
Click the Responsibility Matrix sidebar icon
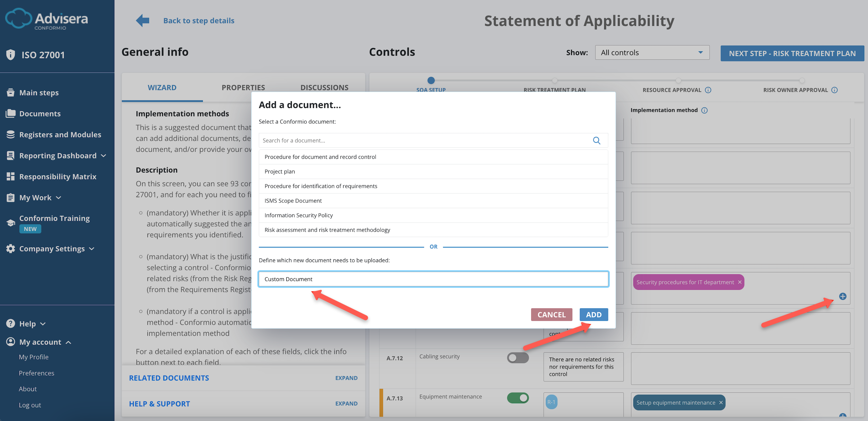coord(11,176)
